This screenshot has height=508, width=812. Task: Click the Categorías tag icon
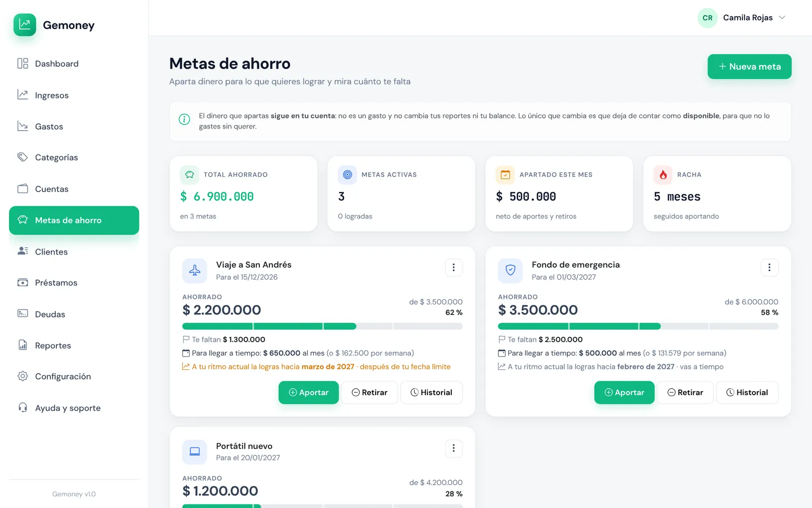click(23, 157)
